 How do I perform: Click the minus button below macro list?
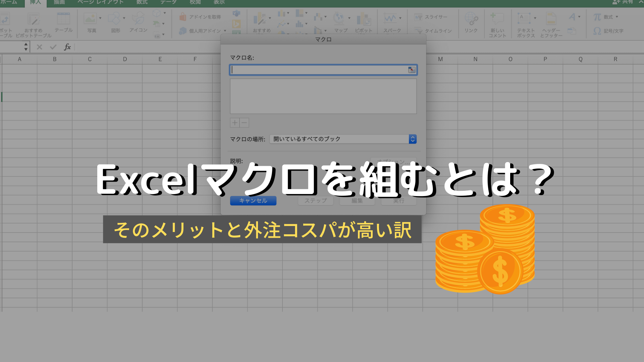point(244,123)
